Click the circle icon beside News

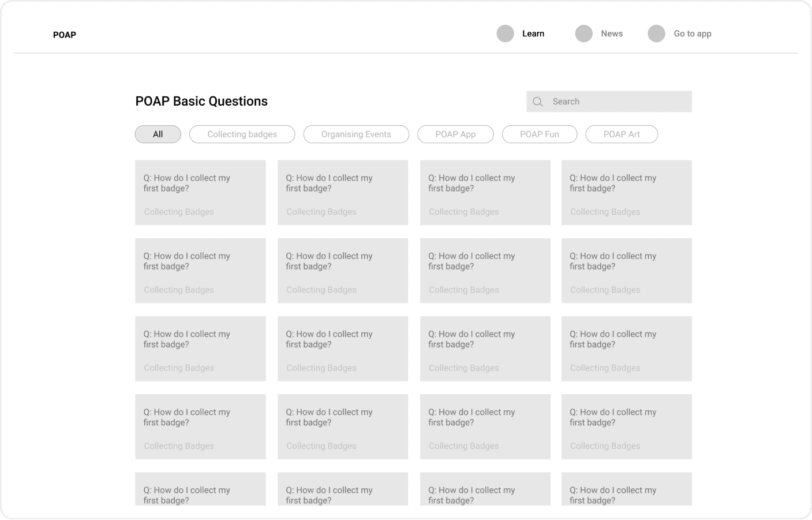(x=584, y=33)
